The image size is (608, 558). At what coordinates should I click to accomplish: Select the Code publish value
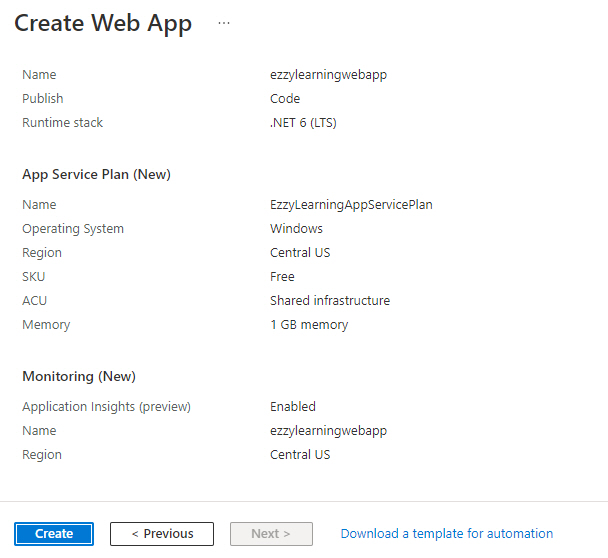click(x=285, y=98)
